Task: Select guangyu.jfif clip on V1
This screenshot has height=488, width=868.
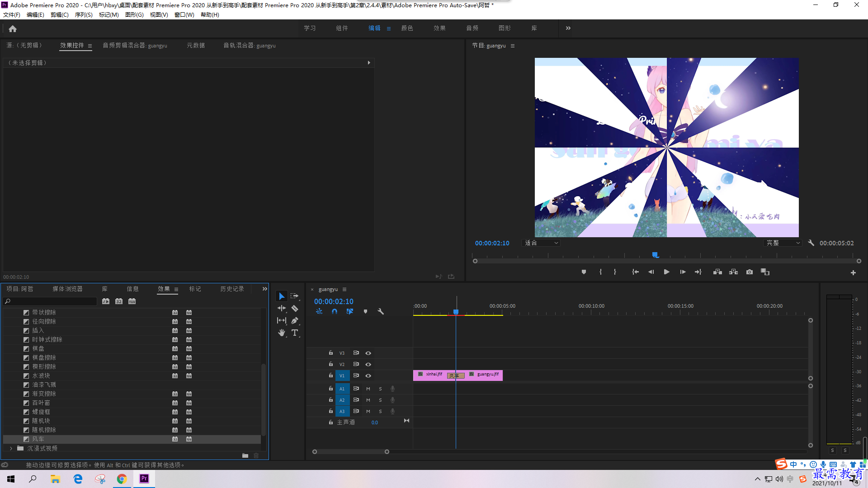Action: pyautogui.click(x=485, y=375)
